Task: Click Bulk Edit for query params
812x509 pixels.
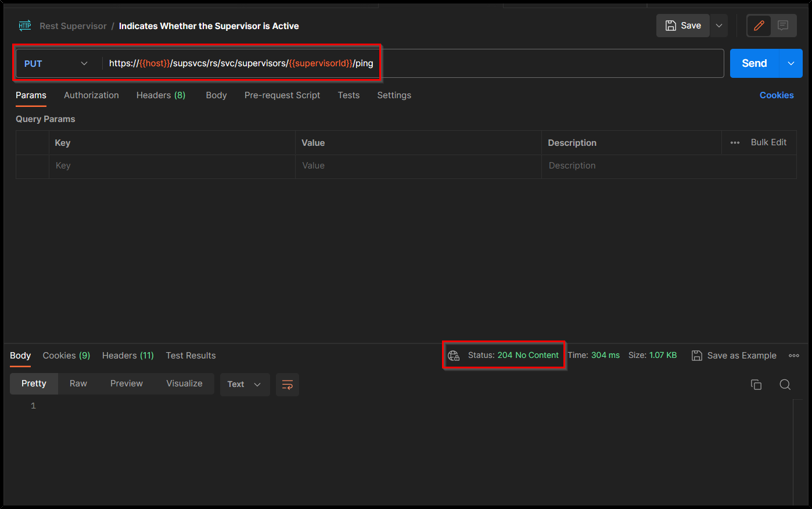Action: (x=768, y=142)
